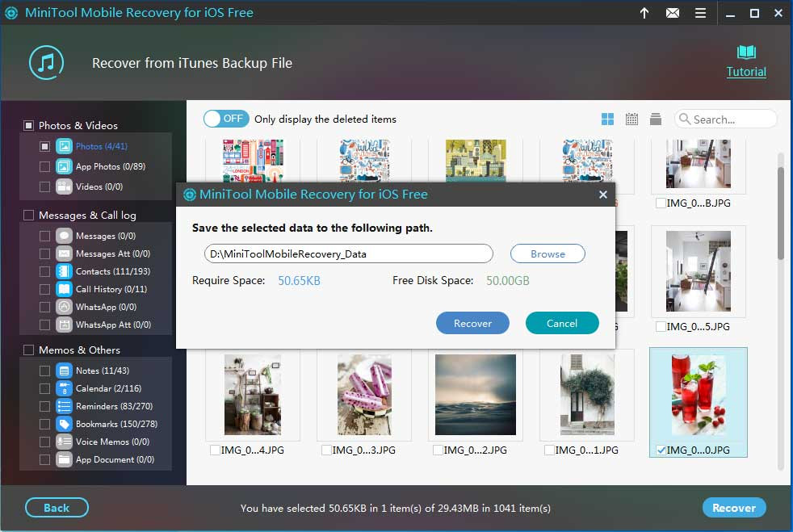Click the Messages Att category icon

pos(64,253)
